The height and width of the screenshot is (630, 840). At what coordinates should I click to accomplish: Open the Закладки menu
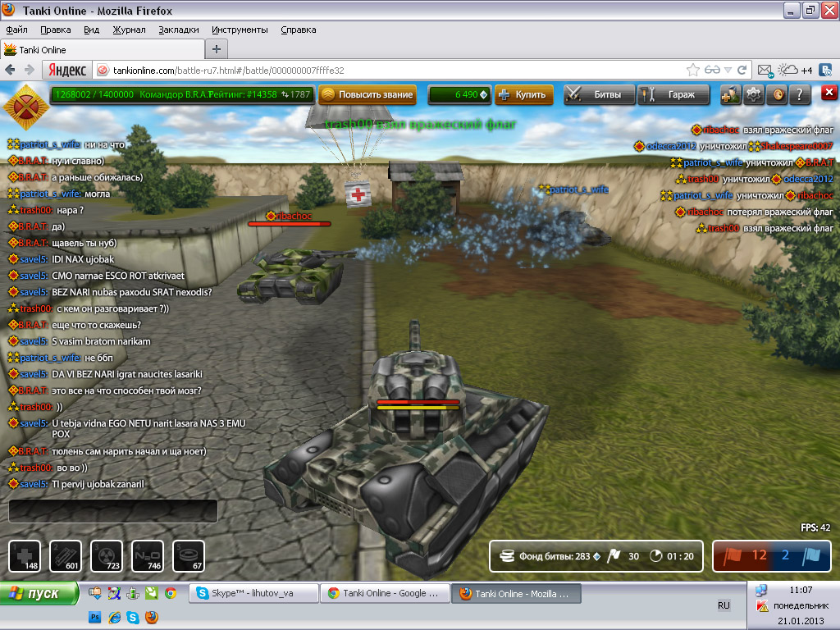[x=178, y=30]
